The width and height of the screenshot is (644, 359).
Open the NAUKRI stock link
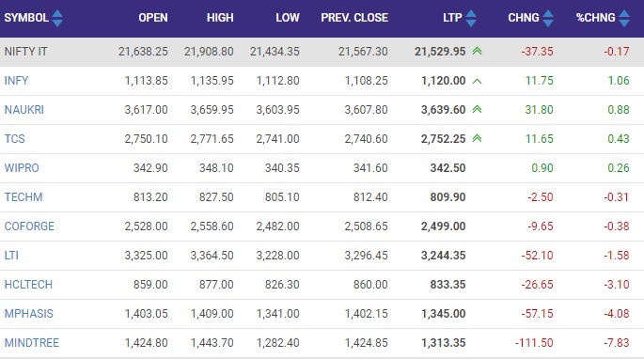click(x=24, y=110)
